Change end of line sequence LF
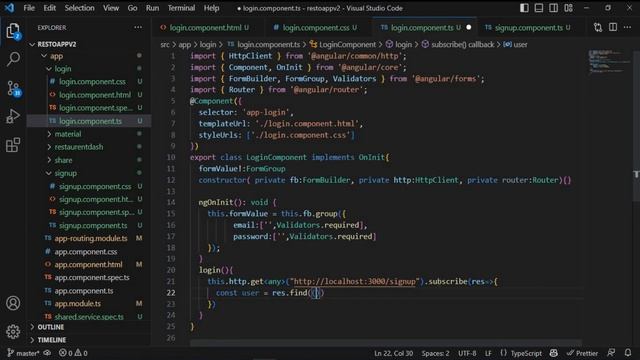The height and width of the screenshot is (360, 640). tap(488, 353)
